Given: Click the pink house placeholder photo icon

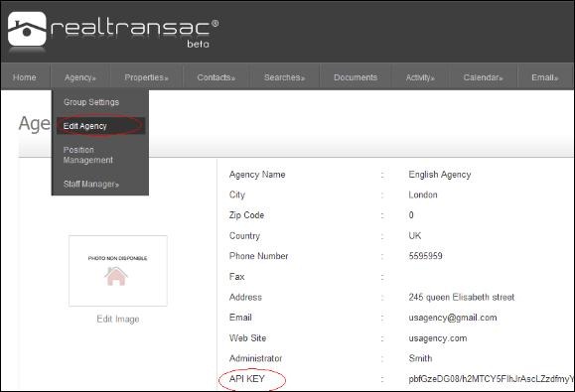Looking at the screenshot, I should click(116, 276).
